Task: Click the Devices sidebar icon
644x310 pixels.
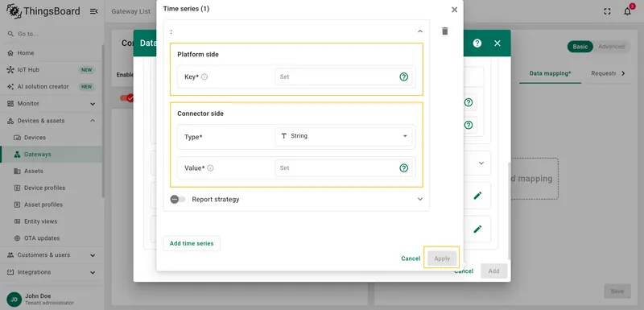Action: pyautogui.click(x=17, y=138)
